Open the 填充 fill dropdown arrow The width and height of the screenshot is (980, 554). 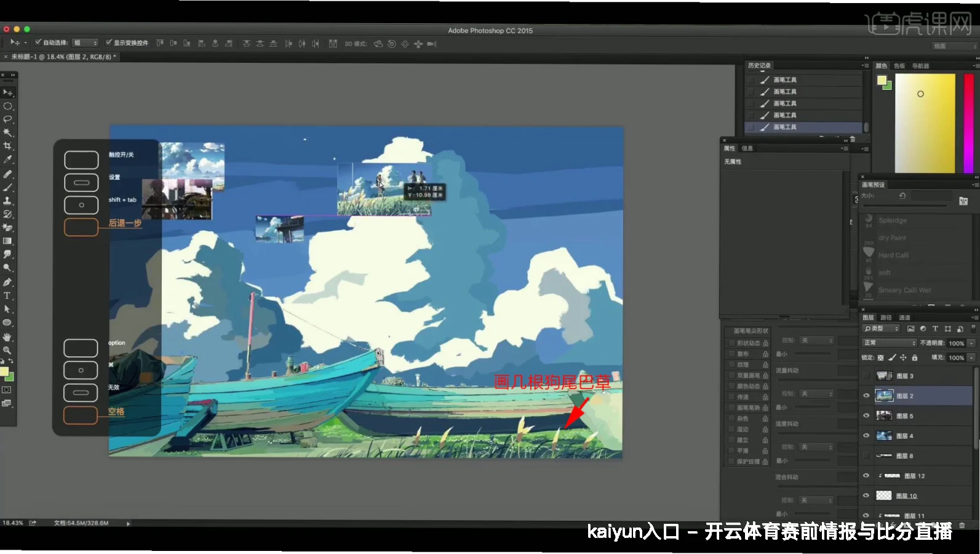(x=971, y=358)
